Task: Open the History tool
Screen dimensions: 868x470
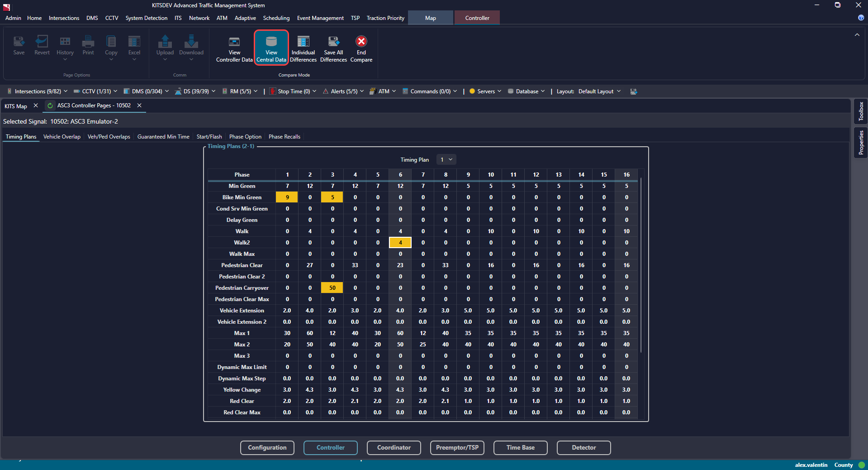Action: pos(65,47)
